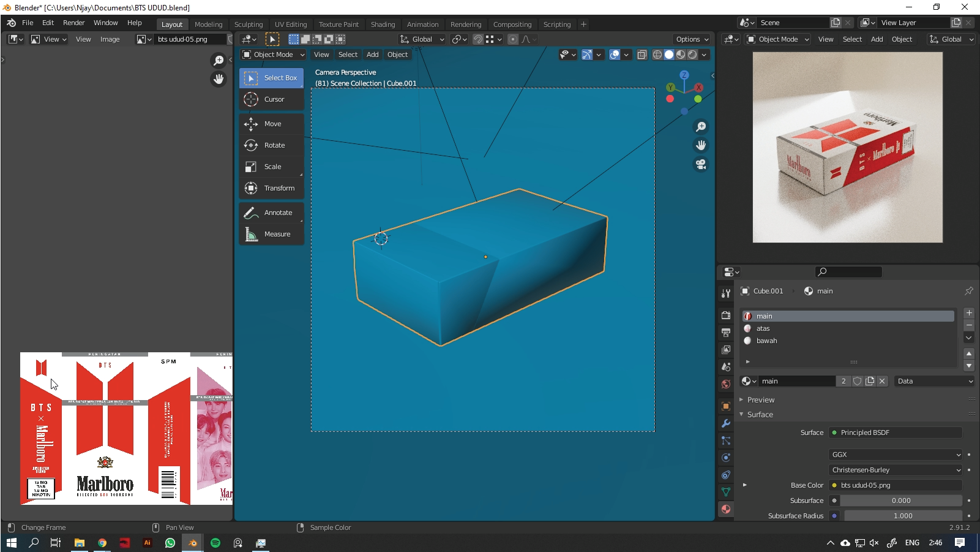
Task: Switch to the Shading workspace tab
Action: click(383, 25)
